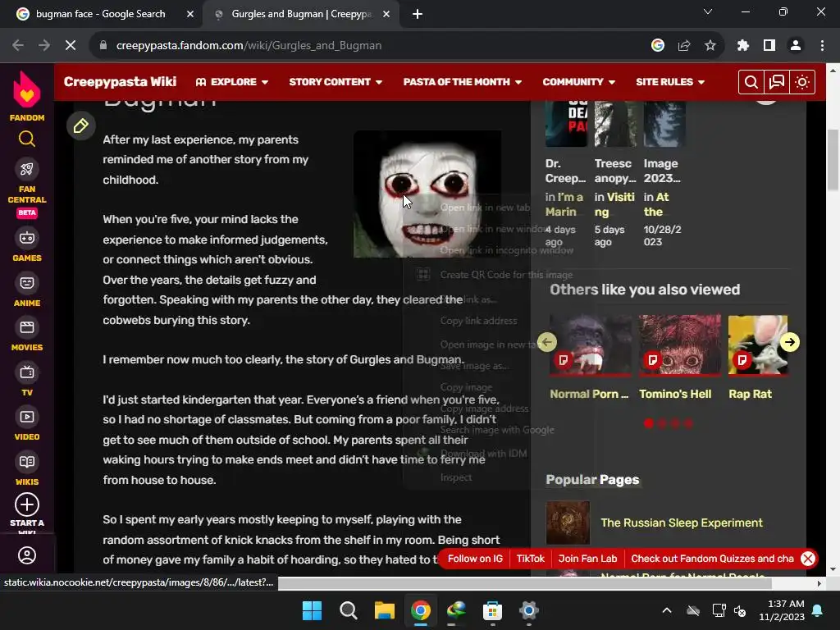The height and width of the screenshot is (630, 840).
Task: Open wiki discussions speech bubble icon
Action: (x=776, y=82)
